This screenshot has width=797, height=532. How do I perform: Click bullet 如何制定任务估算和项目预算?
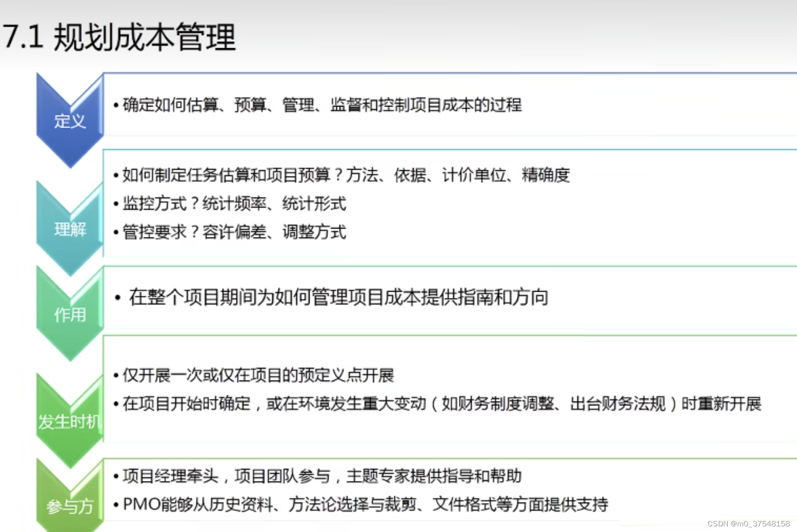tap(226, 175)
